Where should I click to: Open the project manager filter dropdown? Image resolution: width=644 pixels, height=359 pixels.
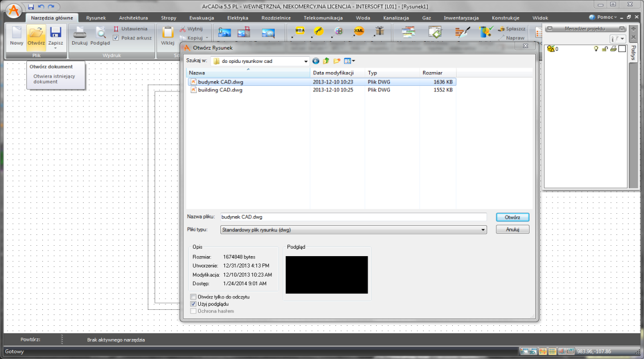[x=618, y=38]
